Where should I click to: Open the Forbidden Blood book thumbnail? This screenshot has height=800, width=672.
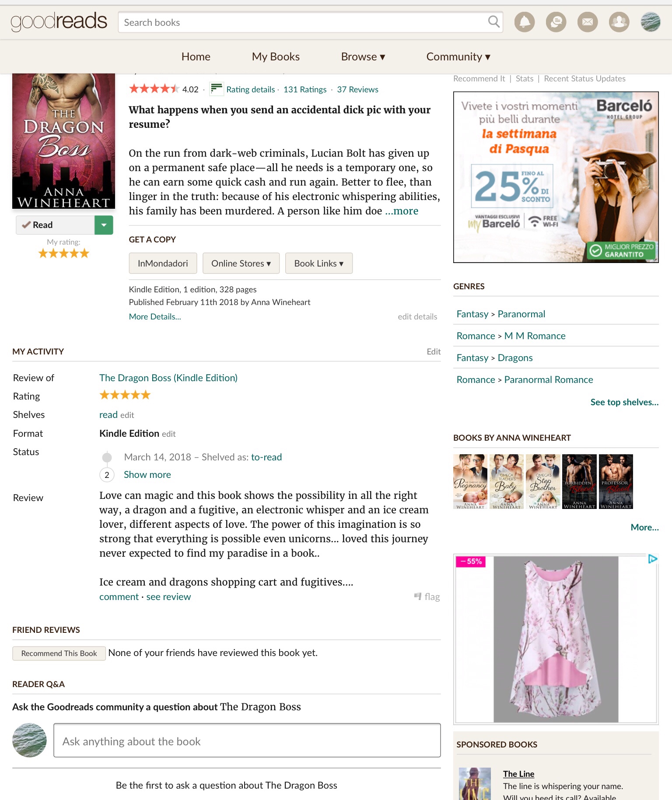(579, 481)
